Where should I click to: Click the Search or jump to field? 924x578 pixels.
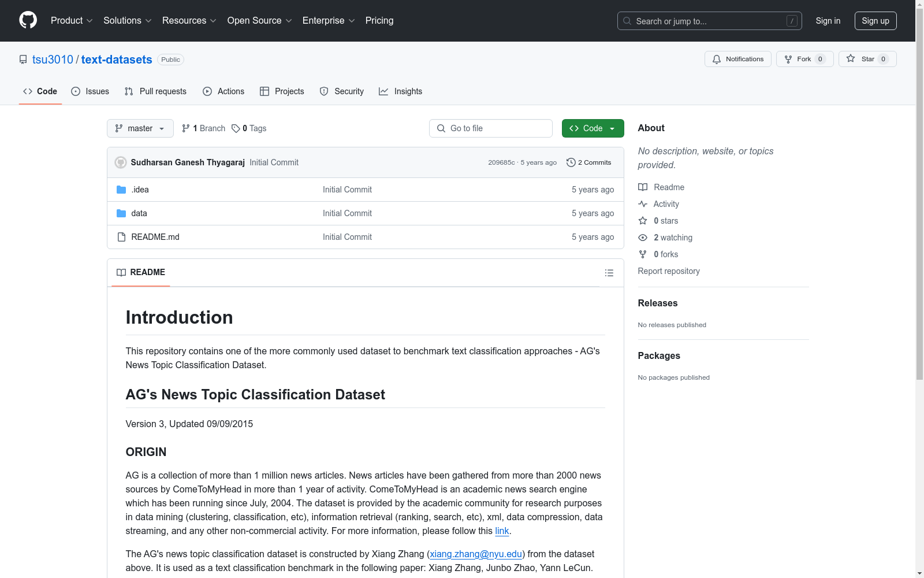710,21
